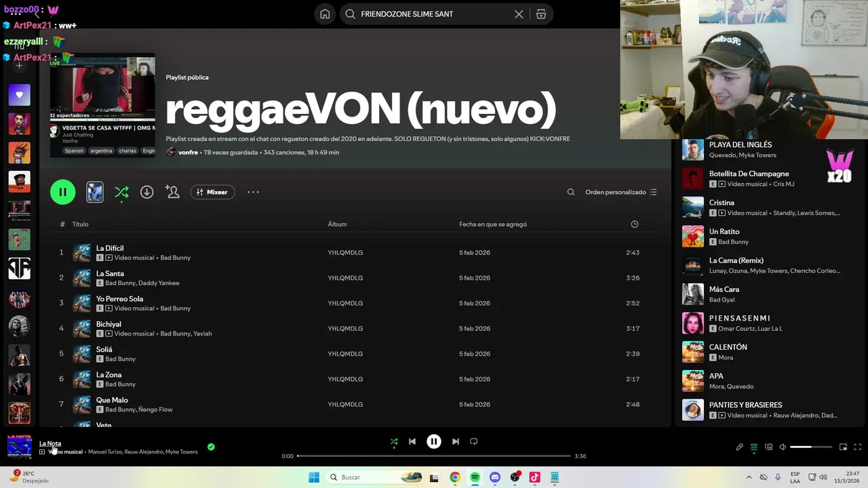The image size is (868, 488).
Task: Sort by the Álbum column header
Action: (x=337, y=224)
